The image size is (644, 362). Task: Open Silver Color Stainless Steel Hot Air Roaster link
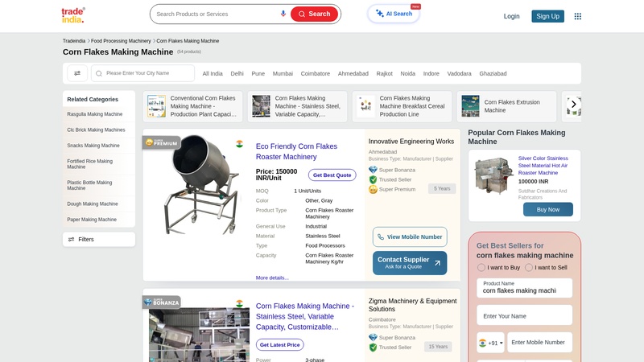543,166
